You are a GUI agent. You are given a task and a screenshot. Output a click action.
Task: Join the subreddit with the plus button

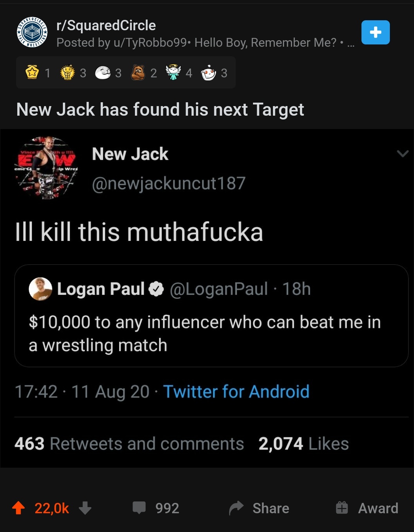(x=375, y=32)
